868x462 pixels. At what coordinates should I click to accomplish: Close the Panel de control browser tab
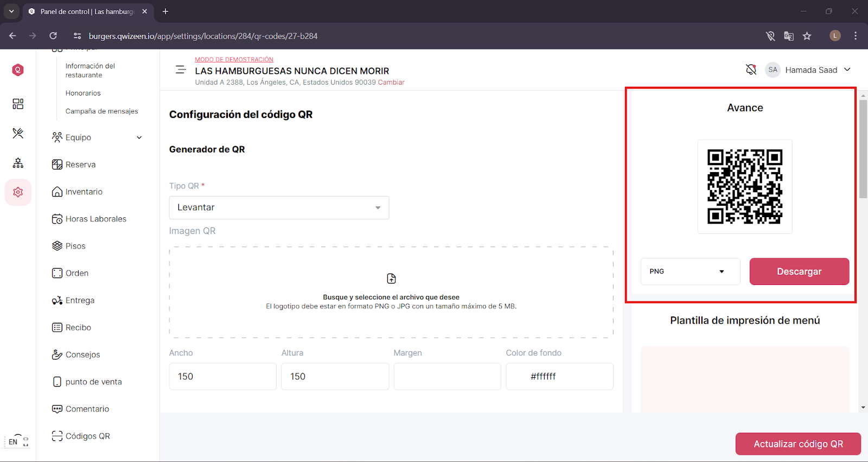144,11
